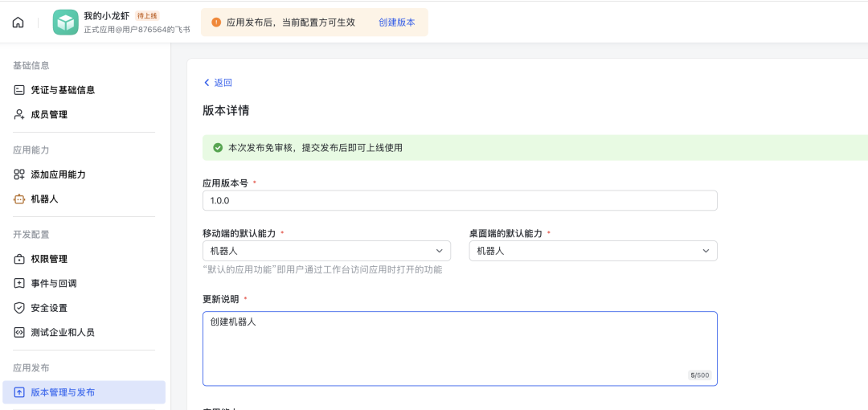Click the 基础信息 section label

31,65
